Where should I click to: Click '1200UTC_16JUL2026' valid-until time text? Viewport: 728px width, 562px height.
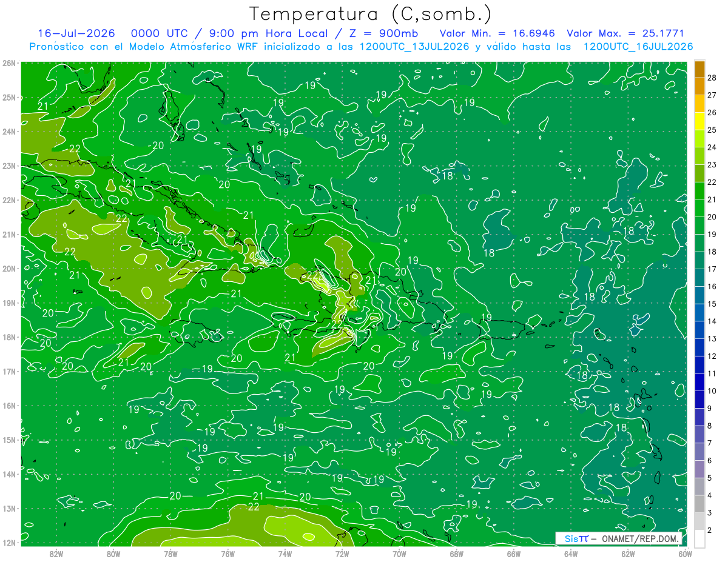tap(638, 47)
